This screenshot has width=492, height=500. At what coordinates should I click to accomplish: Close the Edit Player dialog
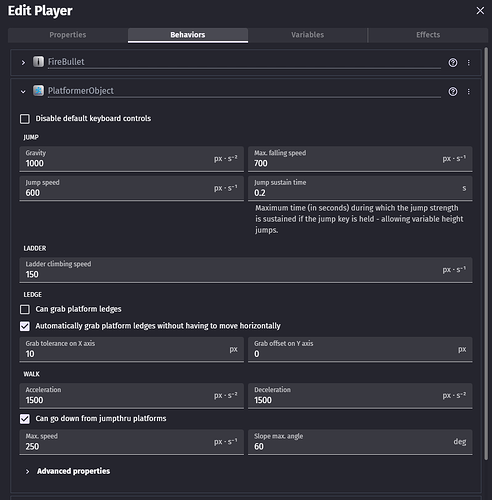480,11
